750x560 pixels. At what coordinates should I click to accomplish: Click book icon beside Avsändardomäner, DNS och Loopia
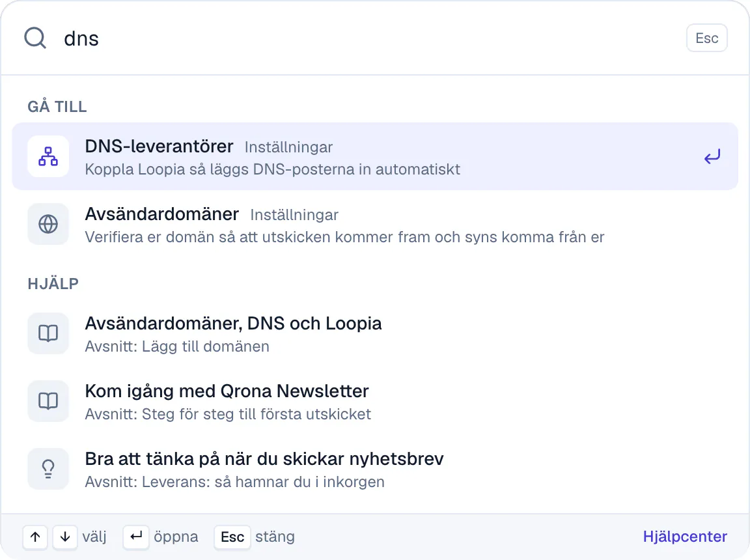(48, 333)
